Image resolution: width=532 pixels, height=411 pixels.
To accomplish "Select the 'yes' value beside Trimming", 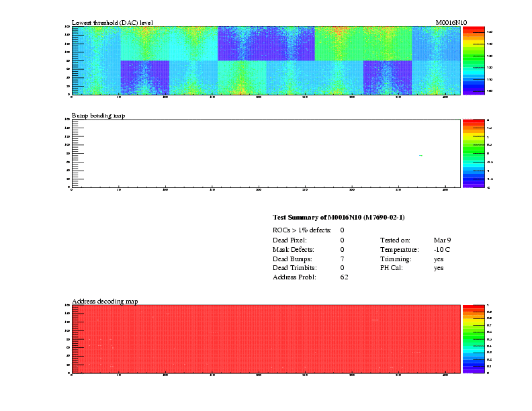I will [x=439, y=259].
